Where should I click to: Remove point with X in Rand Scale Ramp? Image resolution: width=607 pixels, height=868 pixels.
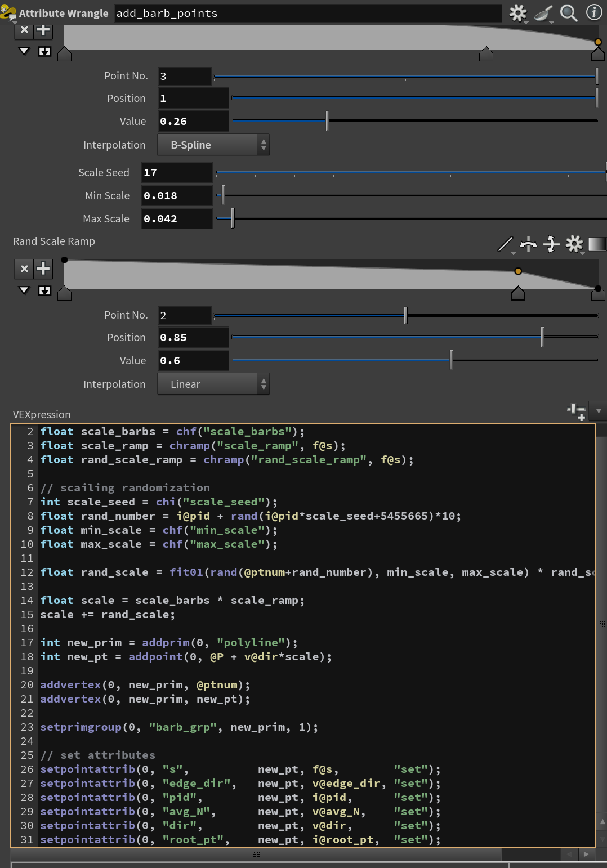click(x=24, y=269)
